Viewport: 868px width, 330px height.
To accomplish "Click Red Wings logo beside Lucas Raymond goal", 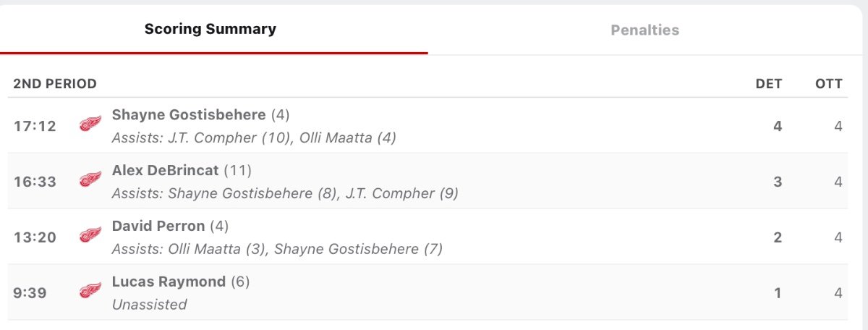I will (x=90, y=292).
